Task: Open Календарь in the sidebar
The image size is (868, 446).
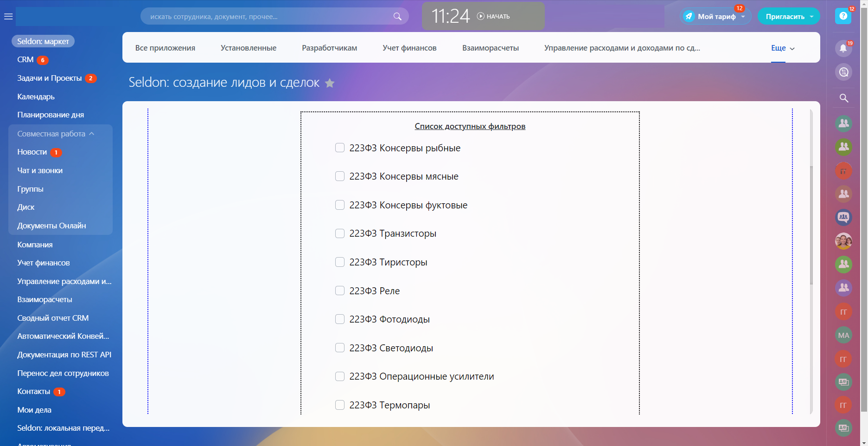Action: pyautogui.click(x=36, y=97)
